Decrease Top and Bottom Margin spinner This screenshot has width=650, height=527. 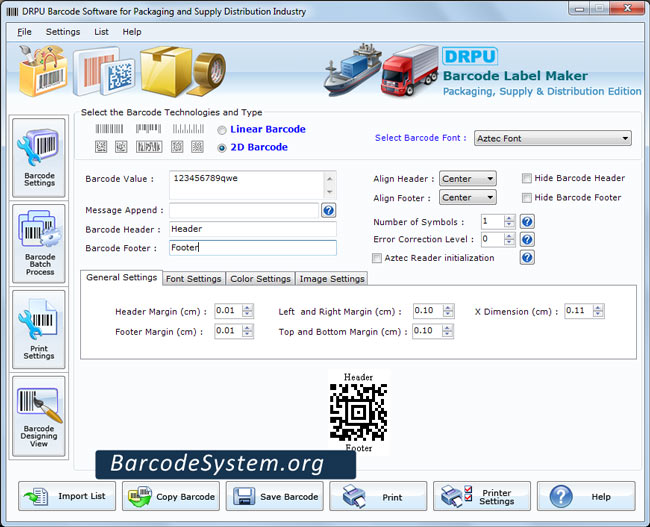pyautogui.click(x=447, y=334)
